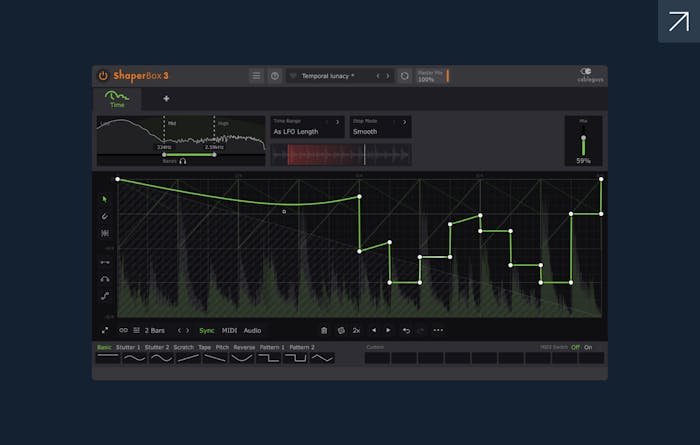Screen dimensions: 700x445
Task: Select the magnet snap tool
Action: pyautogui.click(x=105, y=215)
